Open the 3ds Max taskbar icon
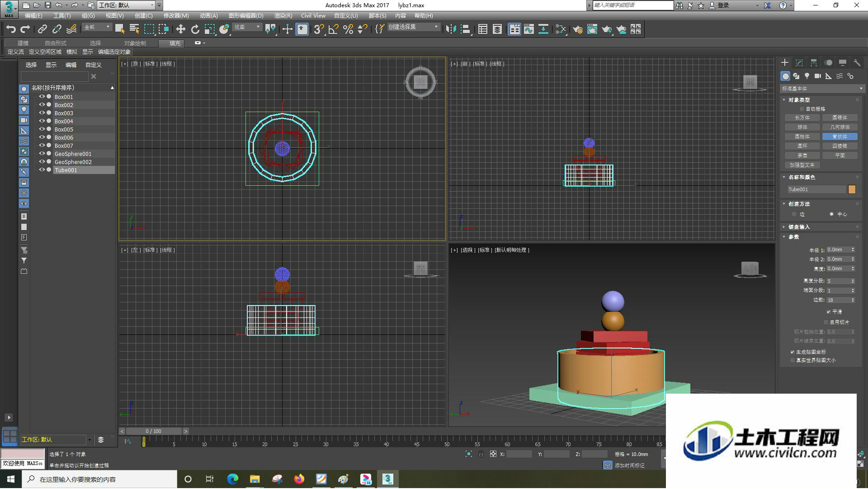 click(387, 480)
